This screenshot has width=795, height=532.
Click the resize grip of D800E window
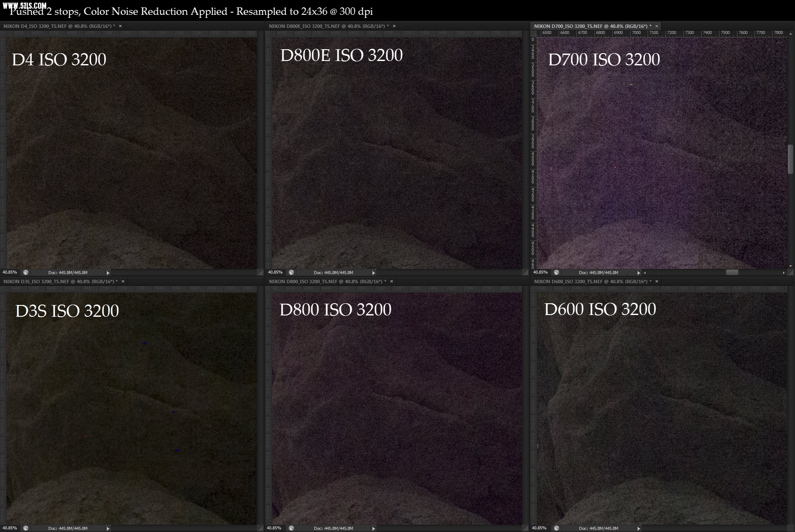click(526, 273)
